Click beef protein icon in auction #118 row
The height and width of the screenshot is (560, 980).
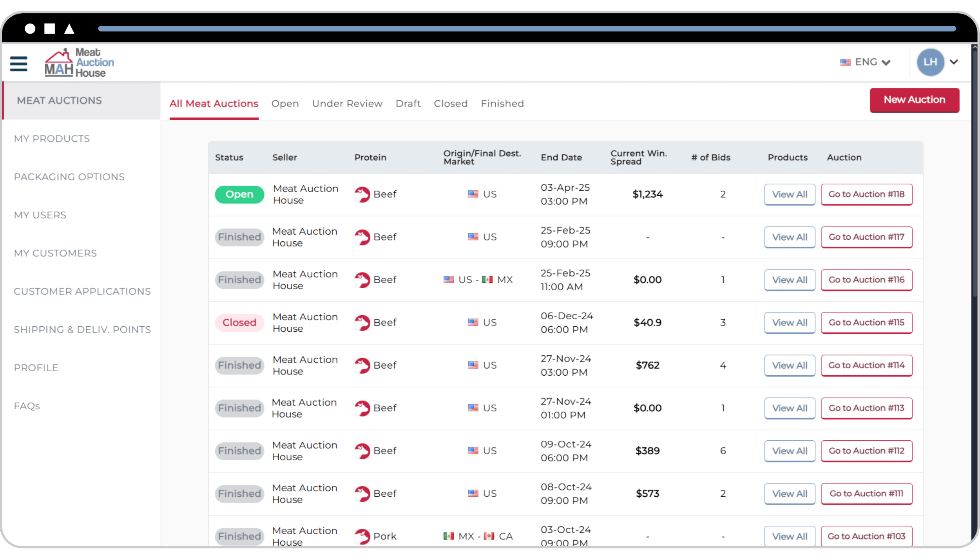[362, 194]
